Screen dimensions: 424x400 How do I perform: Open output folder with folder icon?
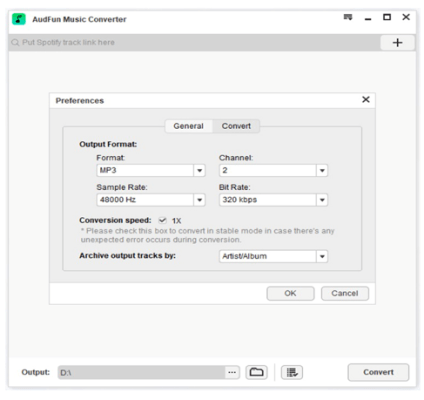click(x=256, y=372)
